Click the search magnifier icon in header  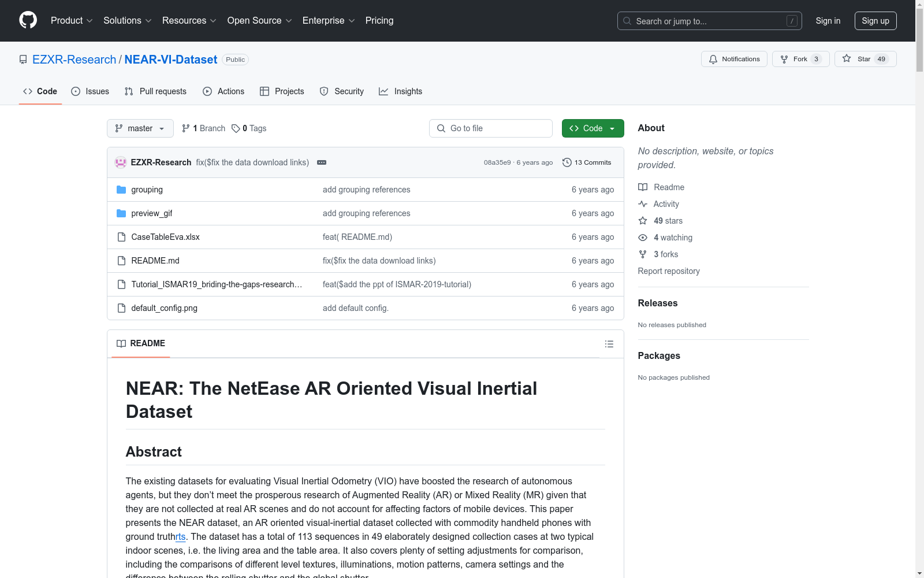click(627, 21)
